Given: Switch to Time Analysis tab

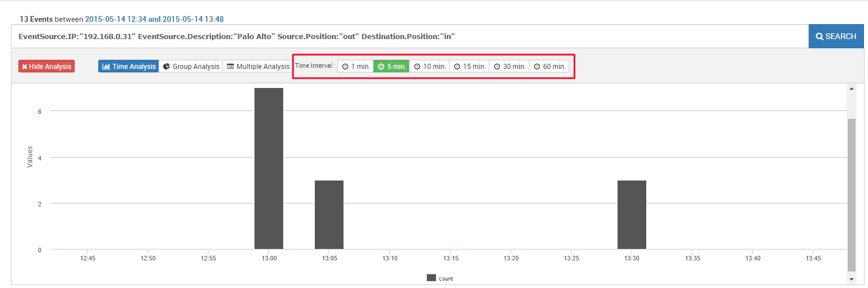Looking at the screenshot, I should coord(129,67).
